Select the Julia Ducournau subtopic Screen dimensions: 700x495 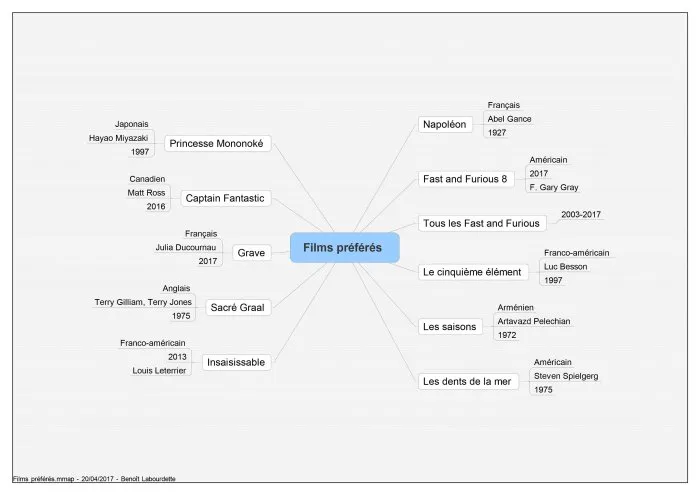pos(186,247)
